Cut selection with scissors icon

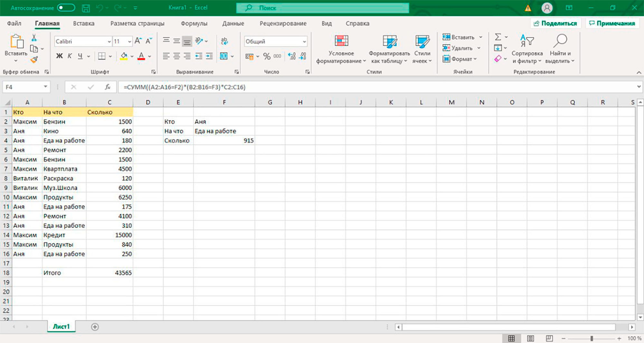(x=34, y=37)
